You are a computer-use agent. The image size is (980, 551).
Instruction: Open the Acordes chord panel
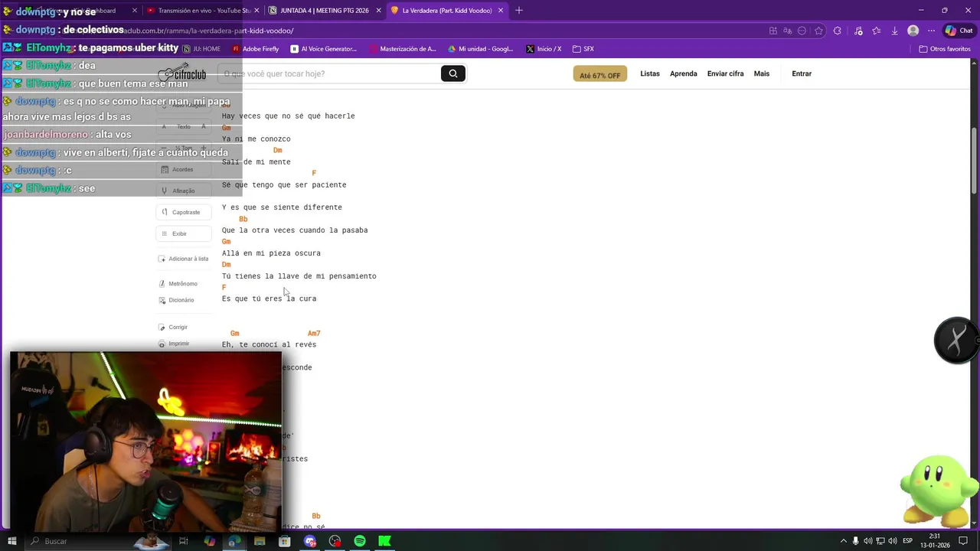pyautogui.click(x=183, y=169)
